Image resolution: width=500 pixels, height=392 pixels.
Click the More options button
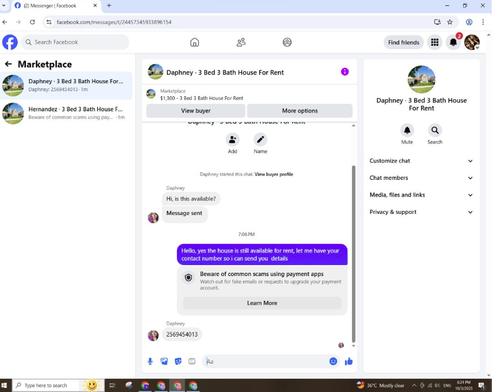pyautogui.click(x=300, y=111)
